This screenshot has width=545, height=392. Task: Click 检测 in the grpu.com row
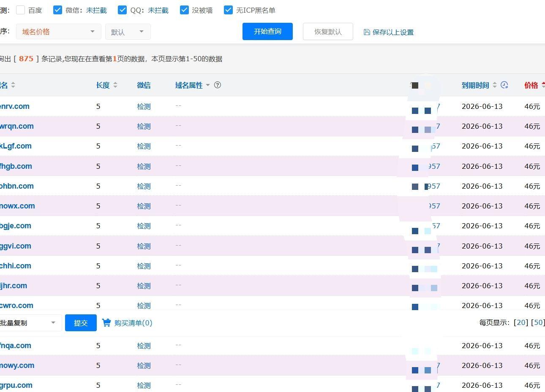click(144, 385)
